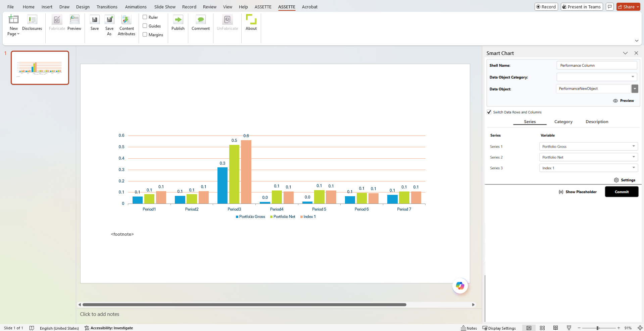Switch to the Category tab

click(563, 122)
